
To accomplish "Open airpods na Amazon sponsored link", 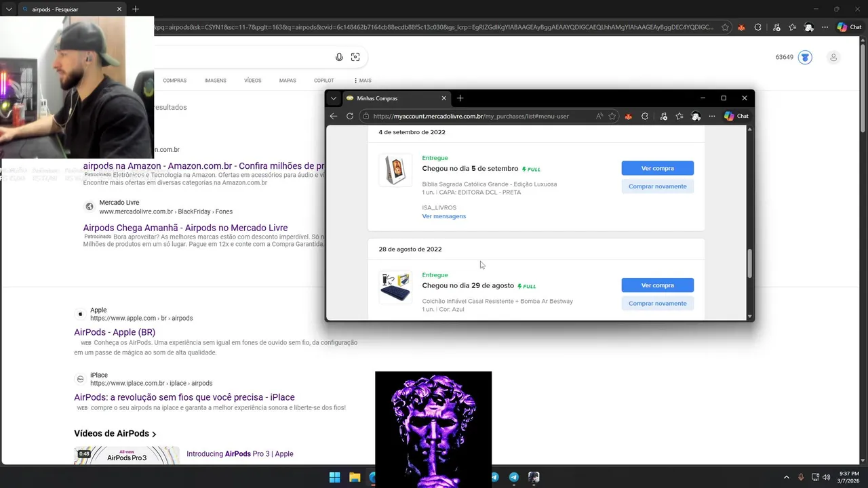I will tap(203, 166).
